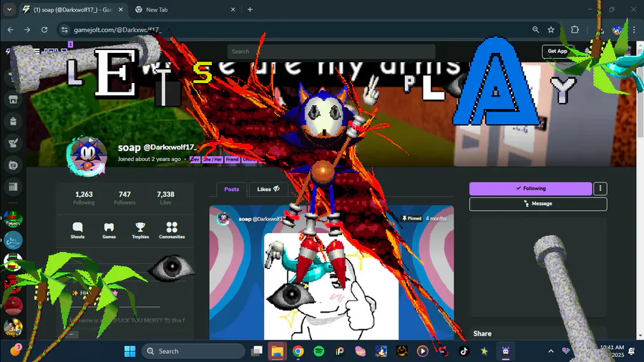Image resolution: width=644 pixels, height=362 pixels.
Task: Click the clock in the system tray
Action: [x=612, y=351]
